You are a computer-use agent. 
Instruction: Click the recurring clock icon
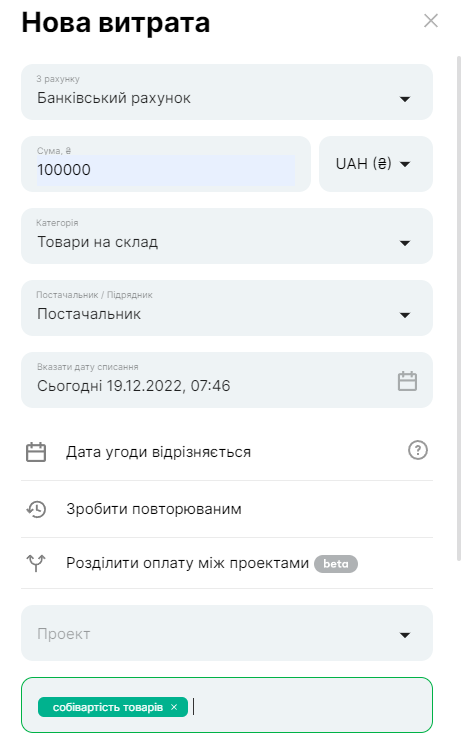(36, 509)
